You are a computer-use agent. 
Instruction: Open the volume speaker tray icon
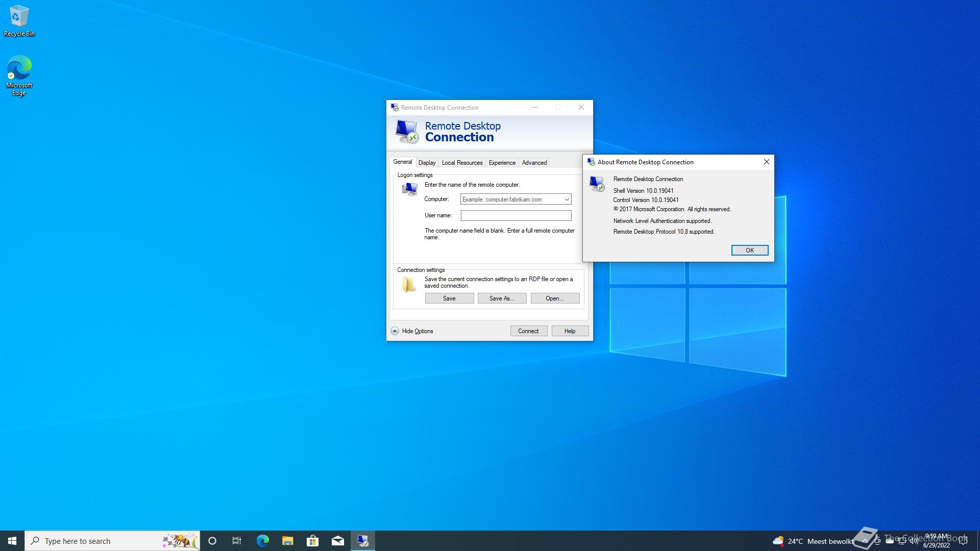tap(914, 541)
